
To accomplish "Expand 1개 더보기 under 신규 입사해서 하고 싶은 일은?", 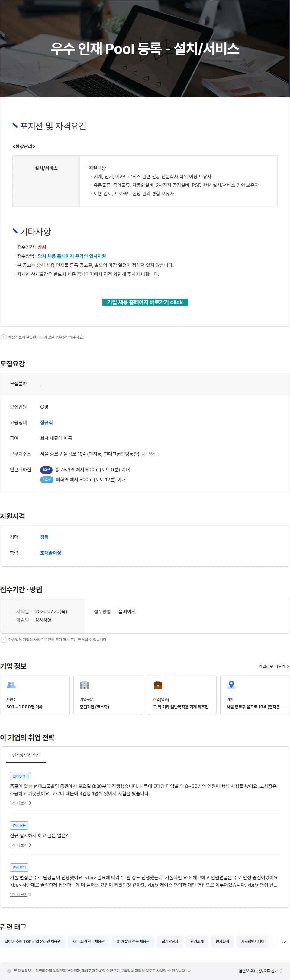I will point(21,845).
